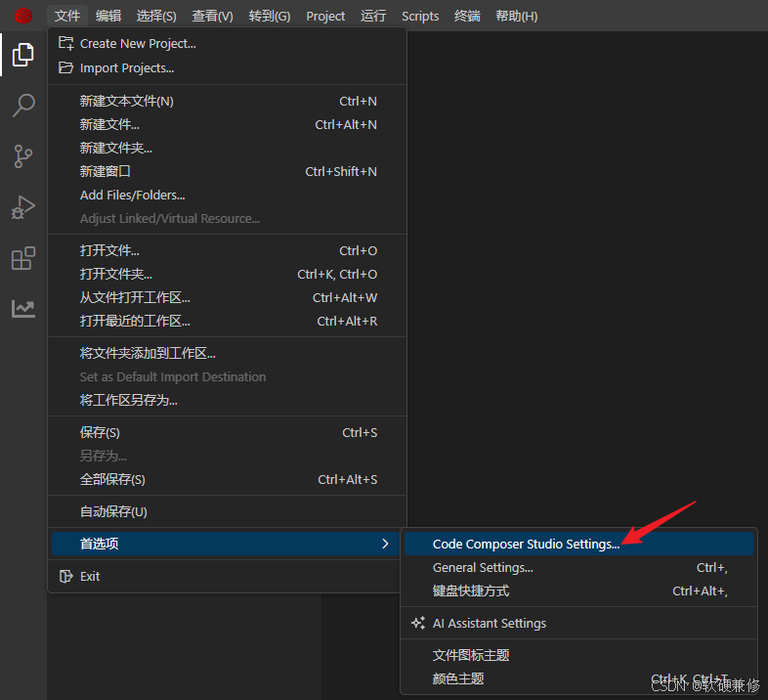The image size is (768, 700).
Task: Click the Create New Project icon
Action: coord(65,43)
